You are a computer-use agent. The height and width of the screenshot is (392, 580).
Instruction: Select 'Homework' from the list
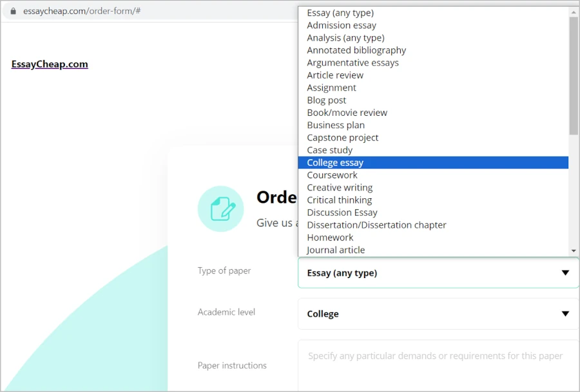(x=433, y=238)
